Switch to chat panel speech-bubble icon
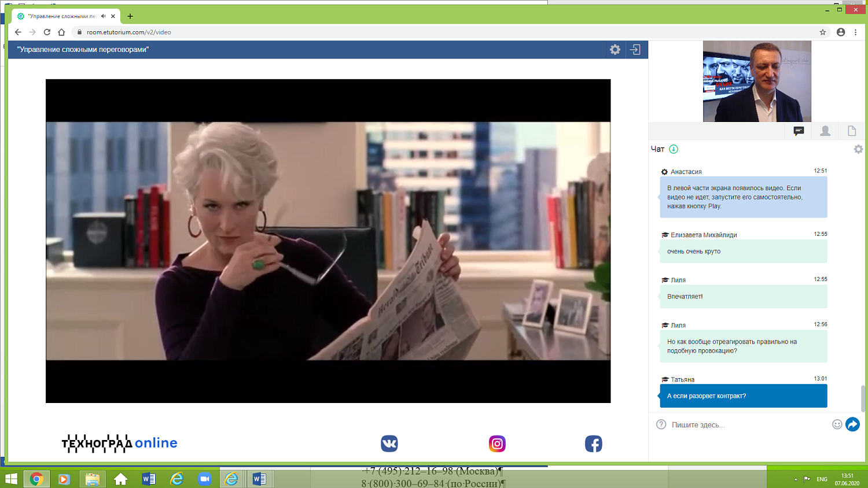This screenshot has width=868, height=488. pyautogui.click(x=799, y=131)
